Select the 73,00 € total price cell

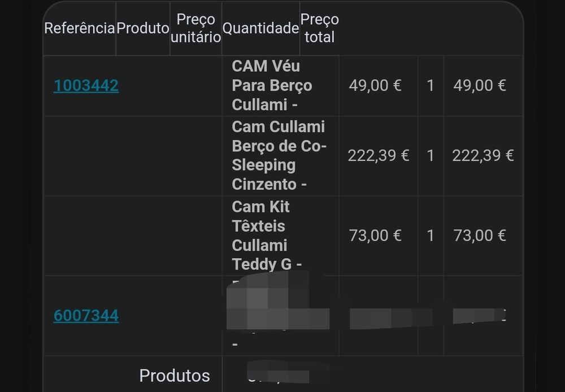tap(480, 236)
